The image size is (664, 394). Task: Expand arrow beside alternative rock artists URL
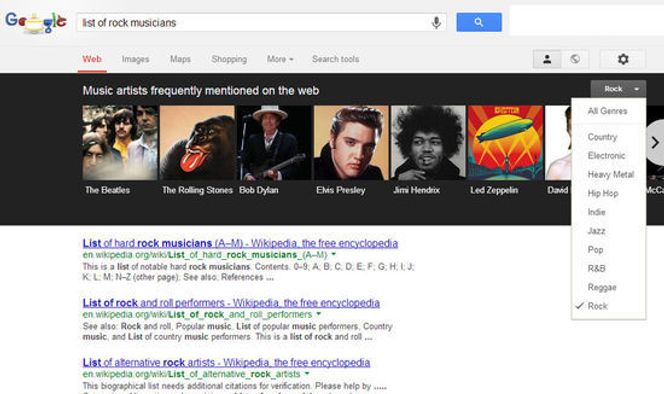pos(307,374)
